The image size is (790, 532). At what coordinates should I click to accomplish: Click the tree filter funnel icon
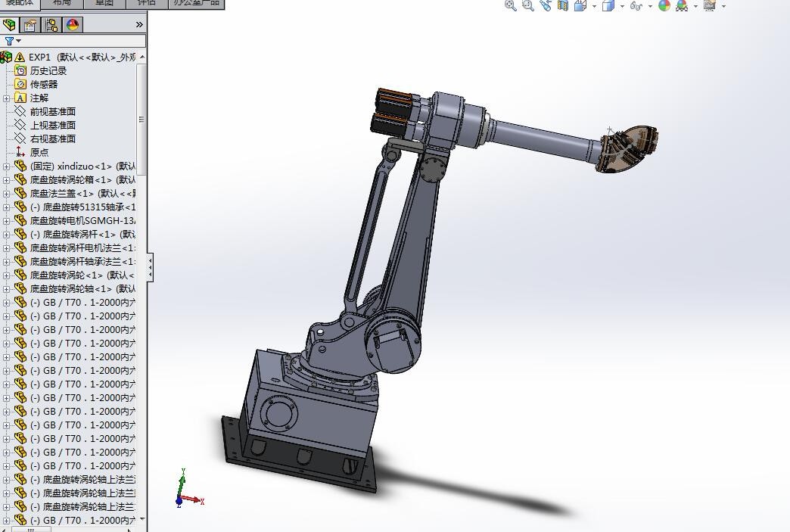[x=9, y=41]
